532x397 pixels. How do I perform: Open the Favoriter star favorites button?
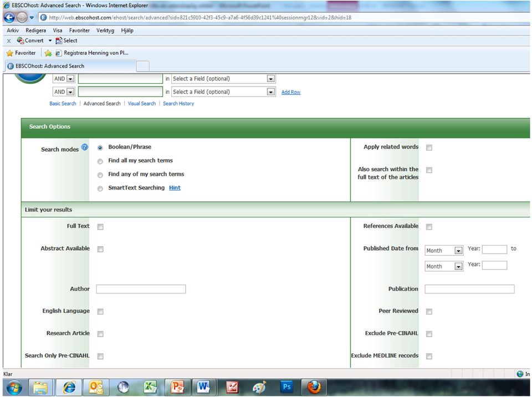(x=21, y=53)
